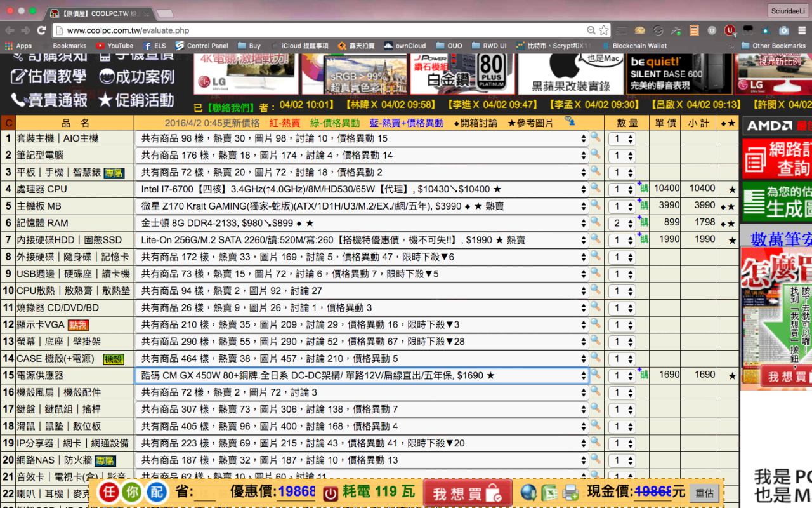Screen dimensions: 812x508
Task: Open the 電源供應器 product dropdown
Action: 362,376
